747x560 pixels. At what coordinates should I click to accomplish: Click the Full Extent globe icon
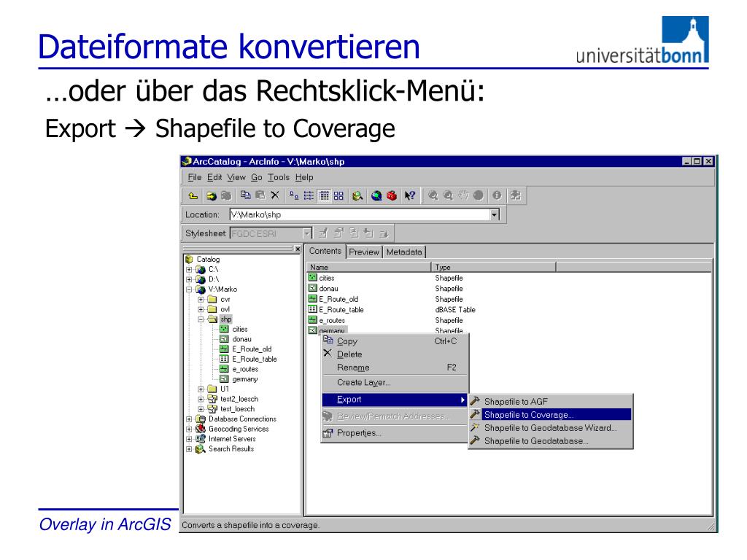[x=479, y=195]
